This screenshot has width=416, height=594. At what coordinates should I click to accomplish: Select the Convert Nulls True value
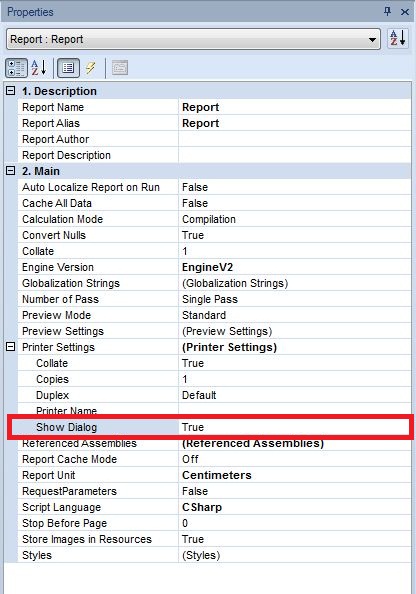pos(294,235)
